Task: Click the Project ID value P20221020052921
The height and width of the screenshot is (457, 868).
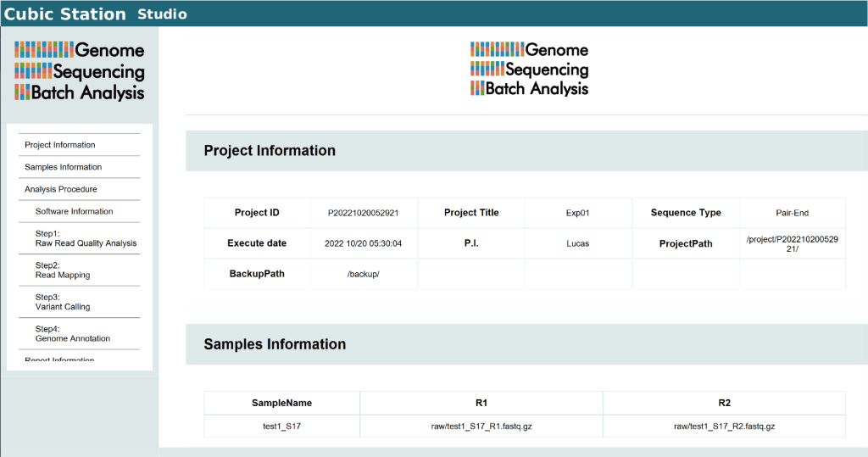Action: [364, 213]
